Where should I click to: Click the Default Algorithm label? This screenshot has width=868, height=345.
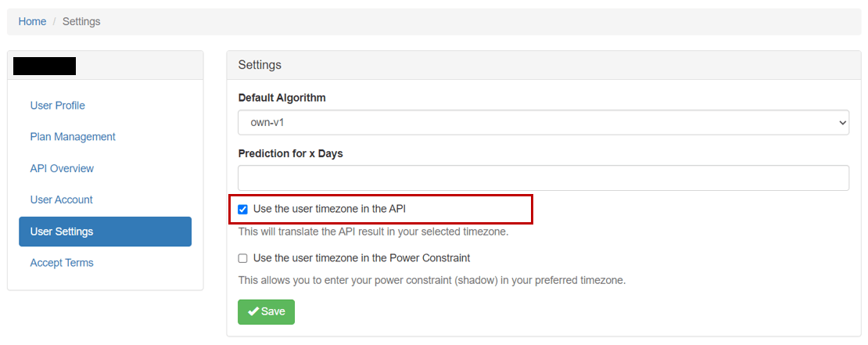tap(282, 98)
